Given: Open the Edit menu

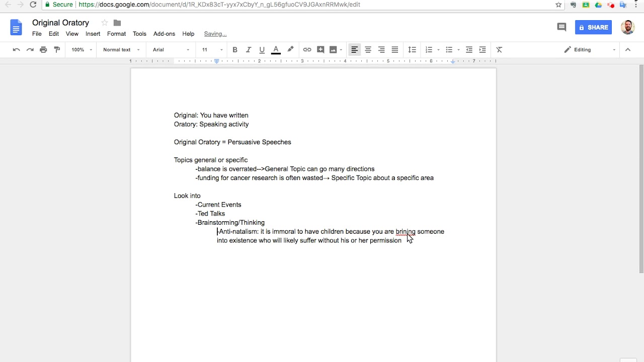Looking at the screenshot, I should 54,34.
